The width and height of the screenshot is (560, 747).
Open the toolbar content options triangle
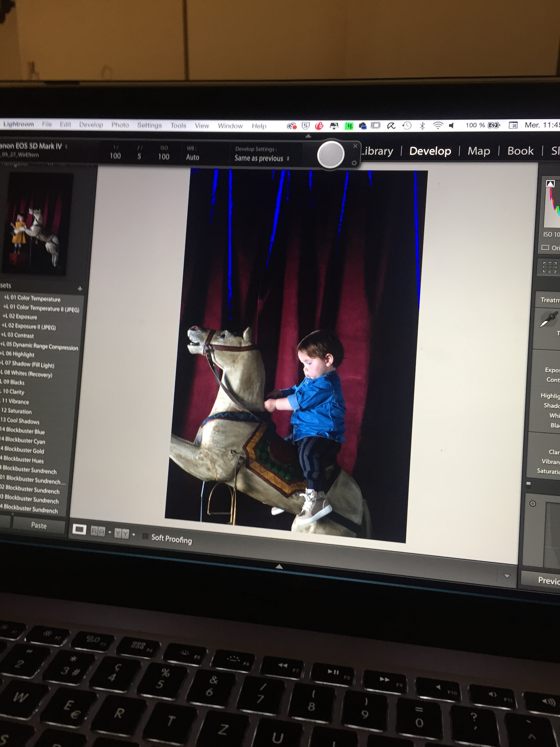click(507, 576)
